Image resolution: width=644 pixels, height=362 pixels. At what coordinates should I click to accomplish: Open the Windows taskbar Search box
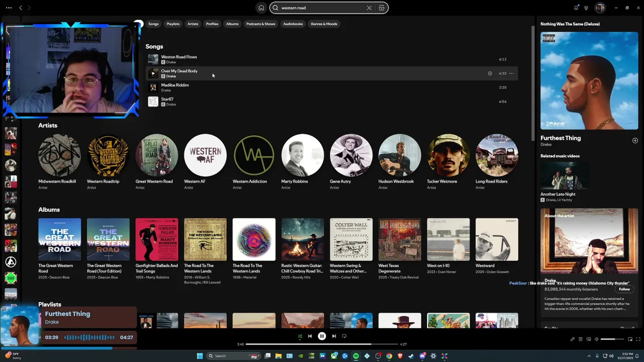point(234,356)
